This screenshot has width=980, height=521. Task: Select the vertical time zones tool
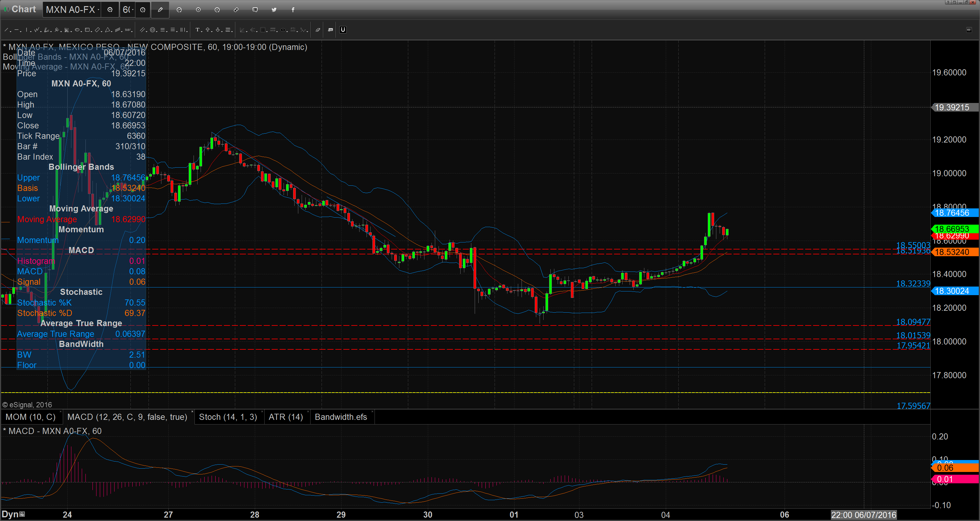pyautogui.click(x=183, y=30)
